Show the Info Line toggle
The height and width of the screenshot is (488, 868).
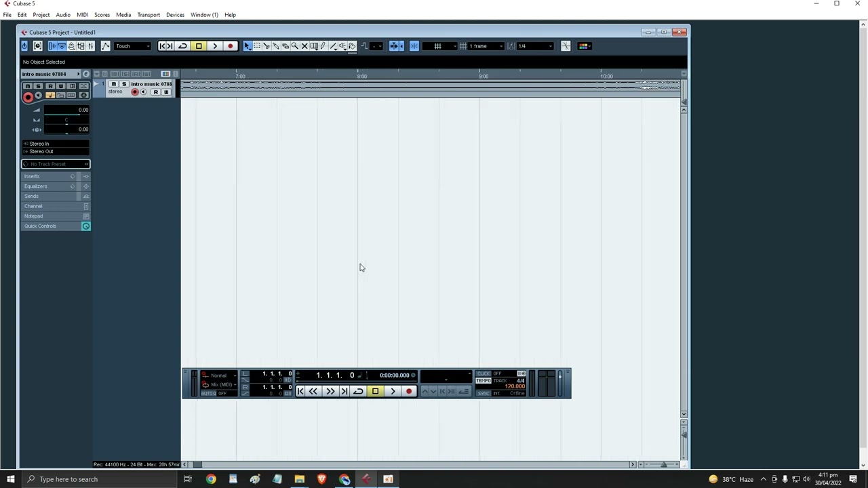coord(62,46)
